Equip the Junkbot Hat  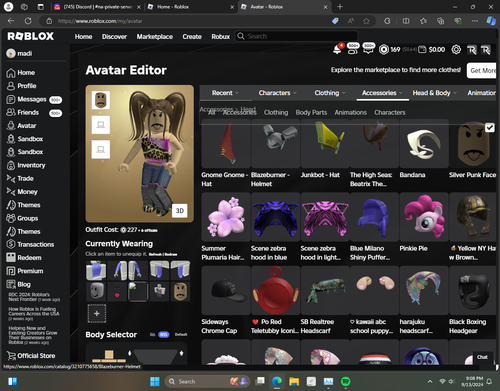pyautogui.click(x=325, y=144)
